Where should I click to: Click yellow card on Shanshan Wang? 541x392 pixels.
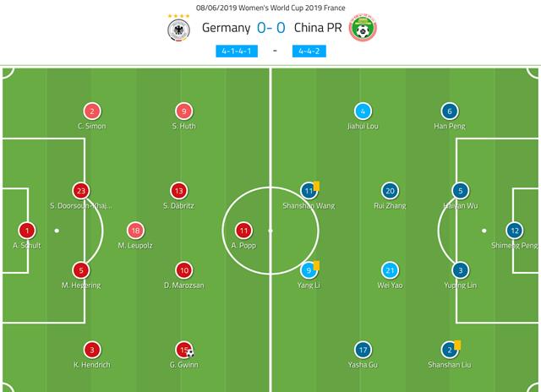point(316,185)
